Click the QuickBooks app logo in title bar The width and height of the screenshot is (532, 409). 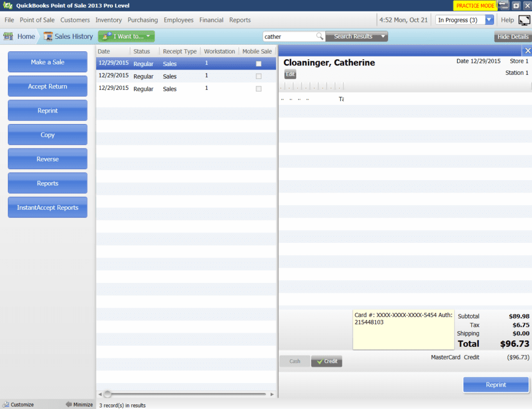coord(7,5)
